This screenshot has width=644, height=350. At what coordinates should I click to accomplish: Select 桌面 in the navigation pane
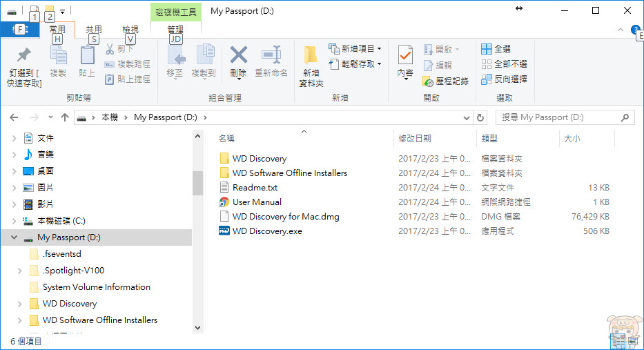(x=45, y=171)
